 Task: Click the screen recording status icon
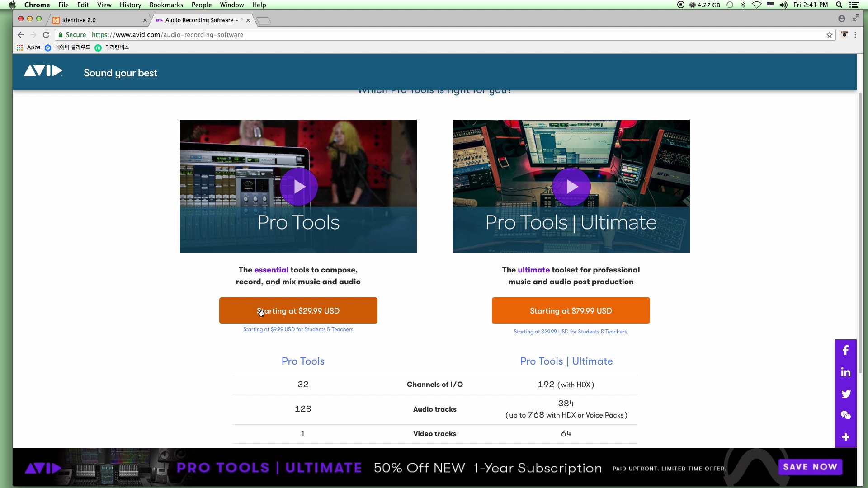[x=681, y=5]
